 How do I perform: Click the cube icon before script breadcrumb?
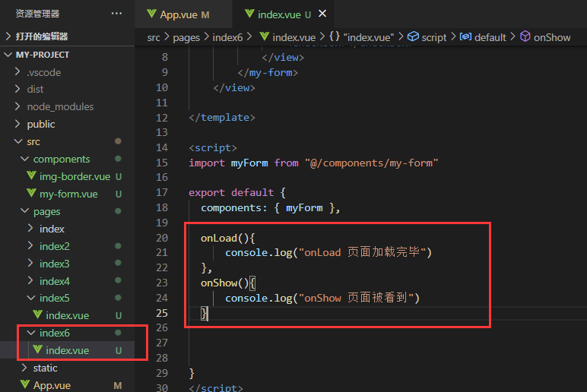pyautogui.click(x=413, y=36)
